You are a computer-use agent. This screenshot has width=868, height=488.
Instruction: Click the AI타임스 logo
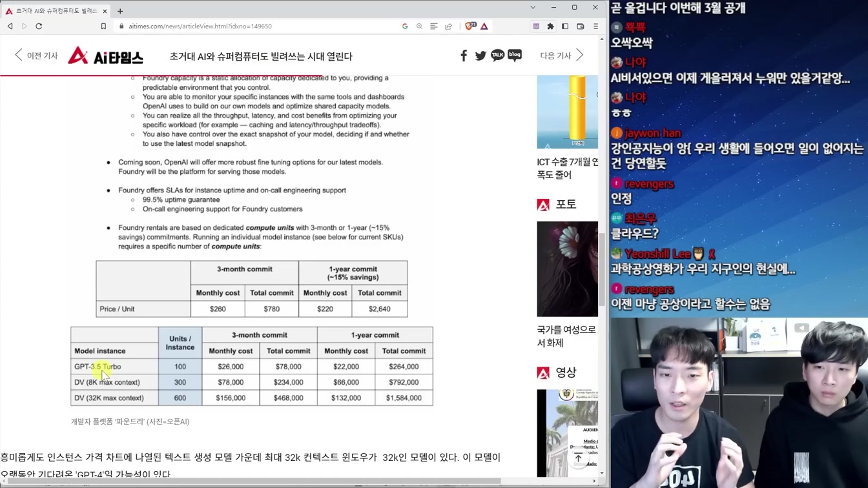(105, 56)
